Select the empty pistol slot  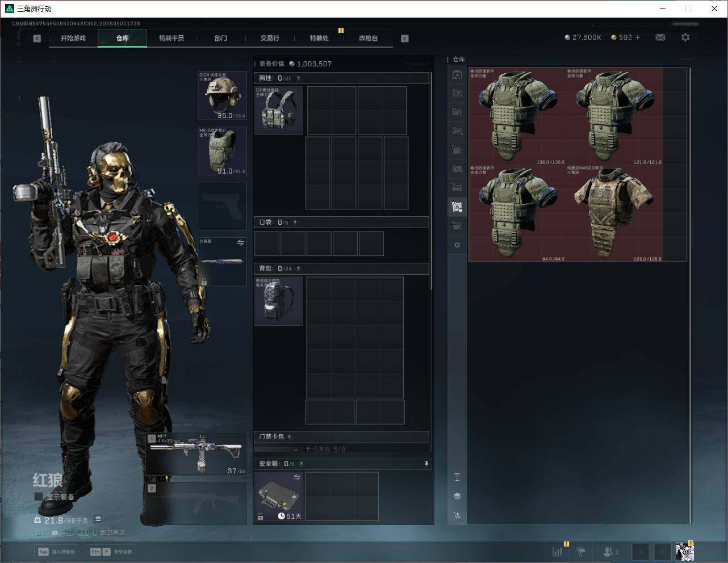point(222,206)
